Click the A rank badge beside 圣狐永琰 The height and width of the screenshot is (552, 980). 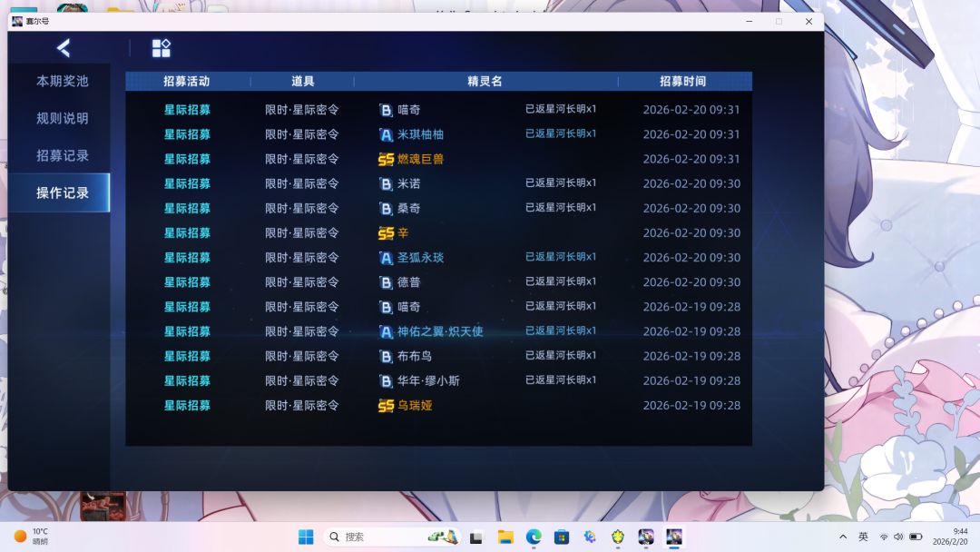[386, 258]
